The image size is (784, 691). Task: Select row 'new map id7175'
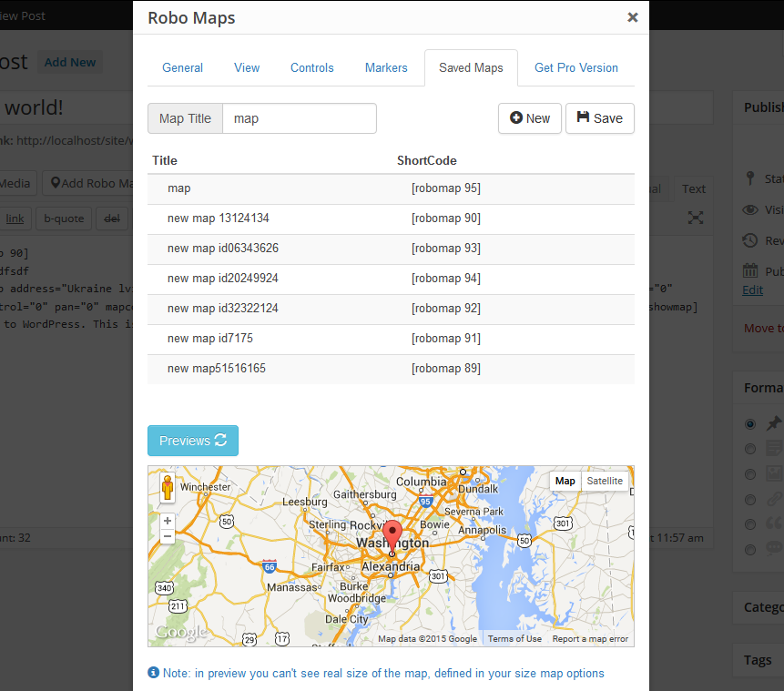pos(391,339)
